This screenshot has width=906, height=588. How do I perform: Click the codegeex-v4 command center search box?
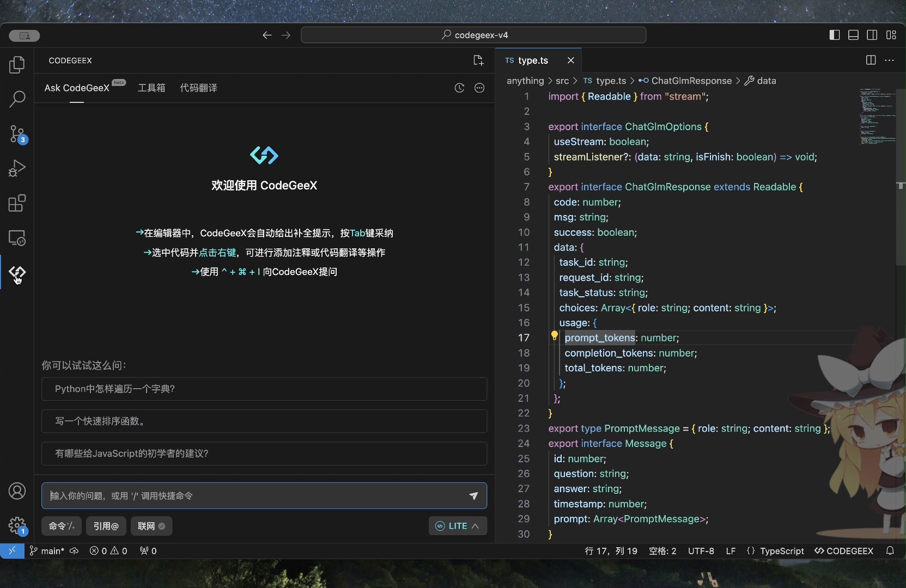(473, 35)
